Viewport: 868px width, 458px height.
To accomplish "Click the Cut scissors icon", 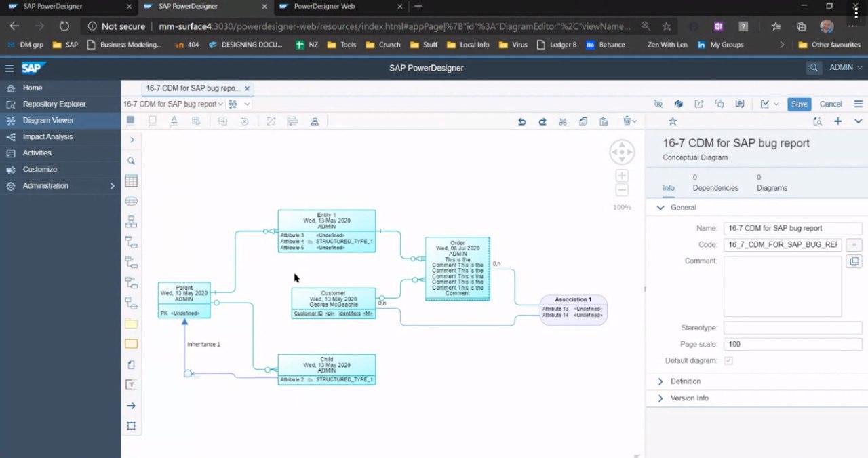I will pos(563,121).
